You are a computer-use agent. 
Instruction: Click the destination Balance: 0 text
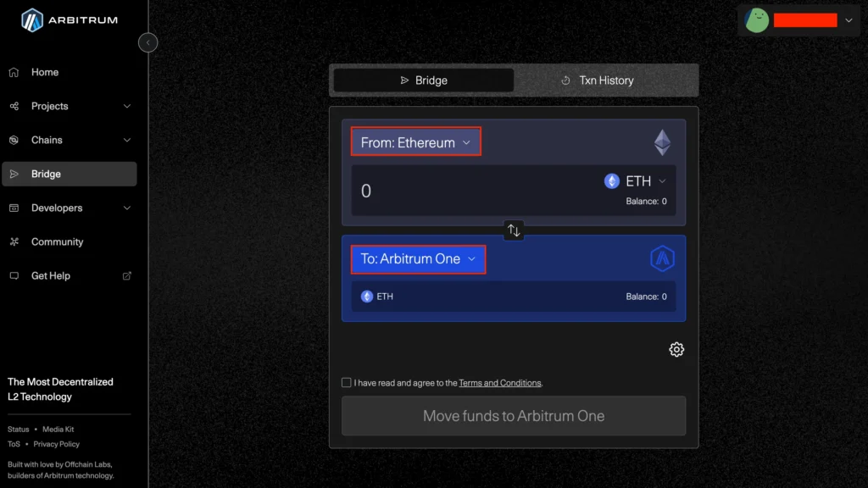(646, 297)
